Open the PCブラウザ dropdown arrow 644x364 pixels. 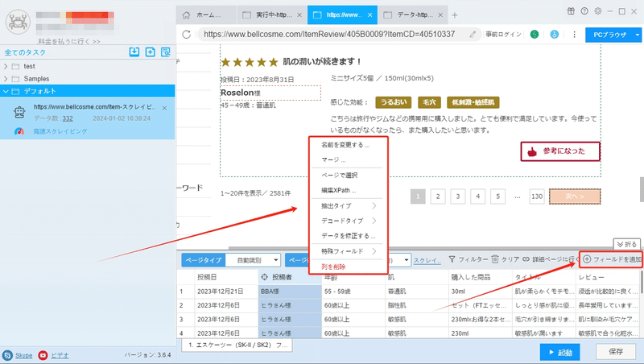click(x=638, y=35)
